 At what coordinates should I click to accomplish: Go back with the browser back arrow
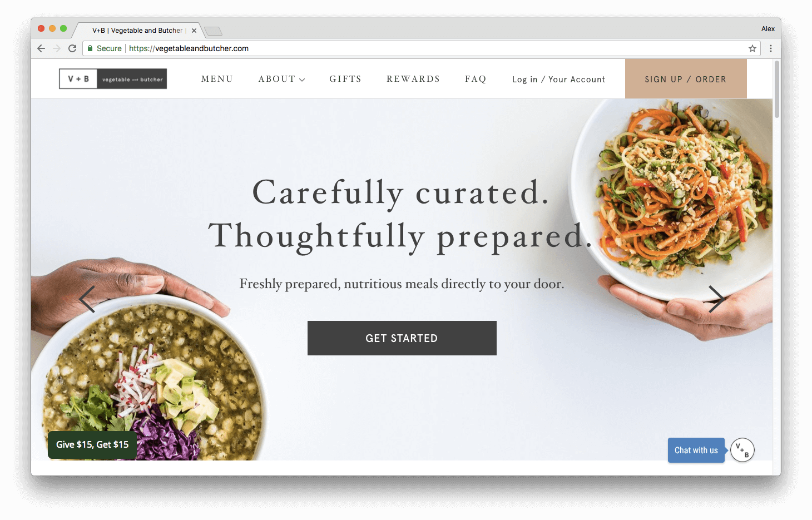[41, 48]
